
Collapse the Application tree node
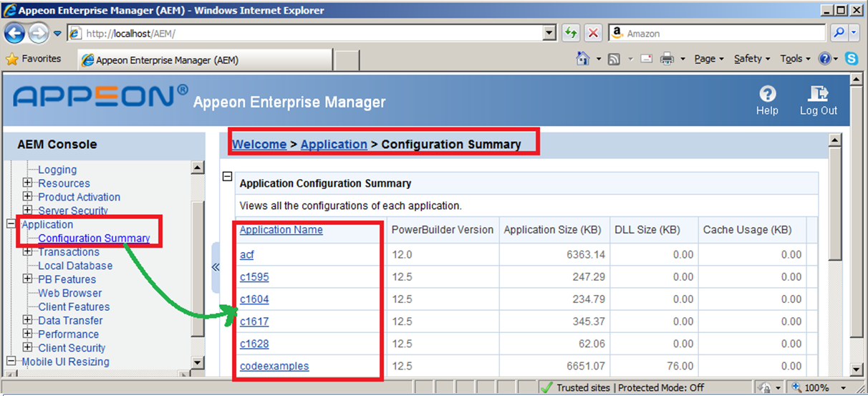tap(11, 223)
